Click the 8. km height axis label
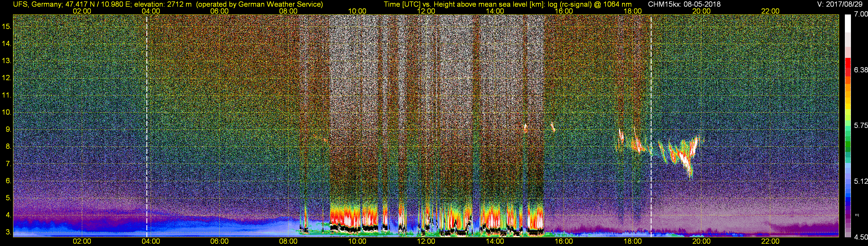 [x=8, y=146]
